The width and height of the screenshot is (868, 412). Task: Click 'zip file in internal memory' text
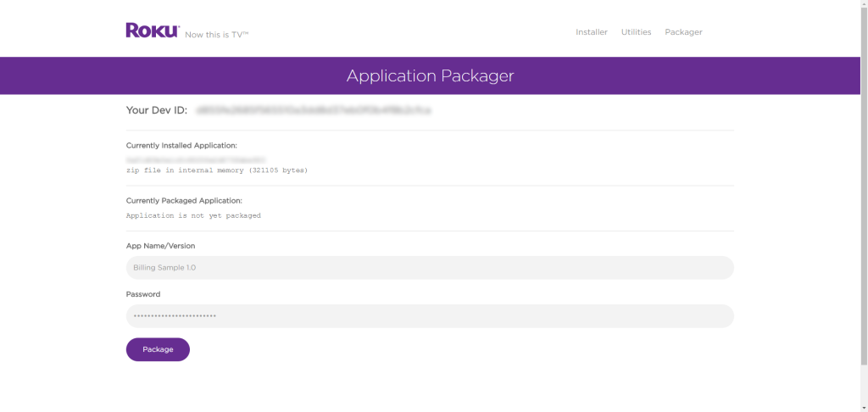[x=216, y=170]
